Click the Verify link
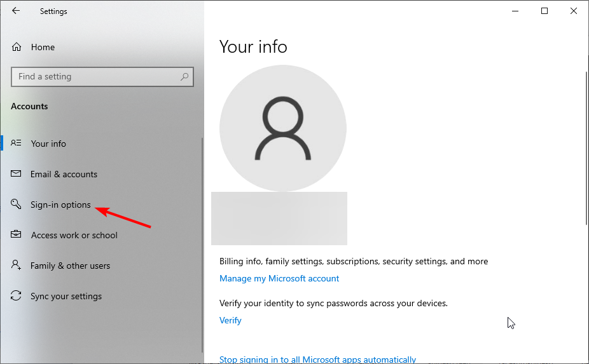589x364 pixels. pos(230,320)
